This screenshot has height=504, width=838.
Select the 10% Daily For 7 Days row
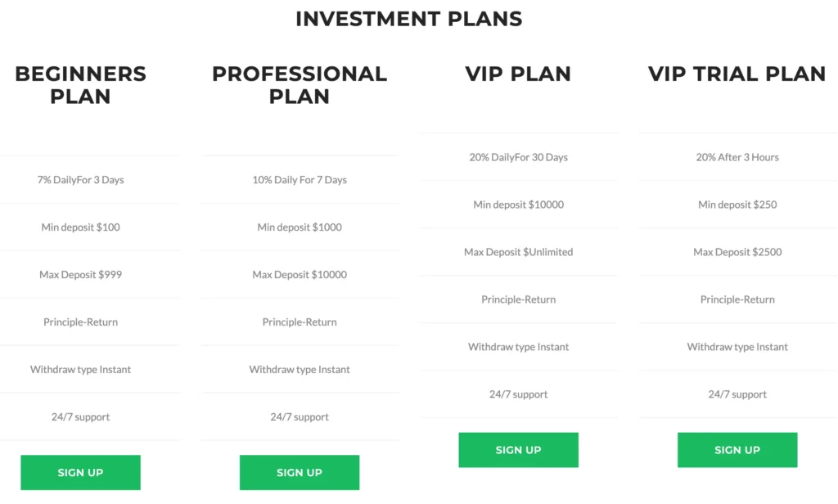pos(299,179)
